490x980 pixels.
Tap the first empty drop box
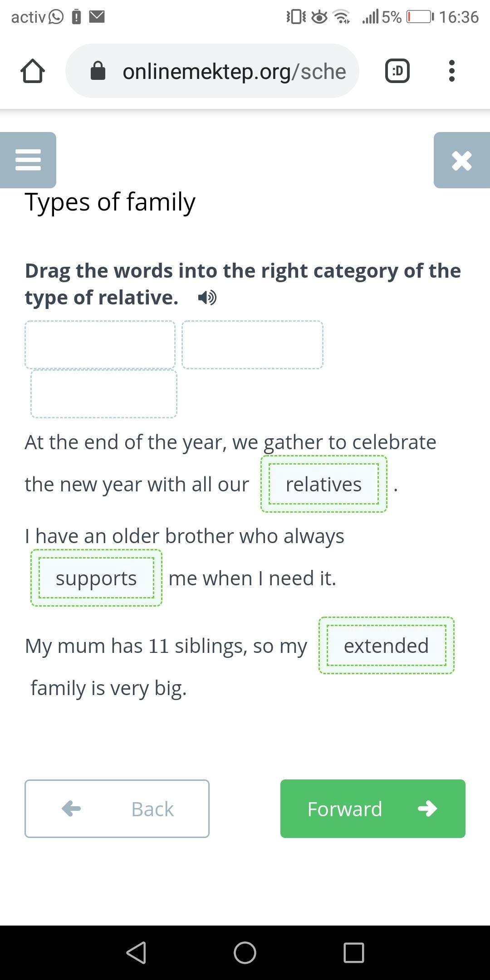(x=100, y=345)
